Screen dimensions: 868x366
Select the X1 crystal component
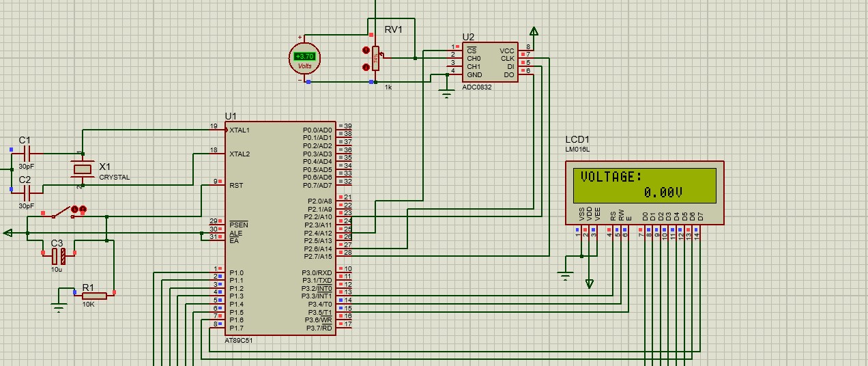coord(82,169)
